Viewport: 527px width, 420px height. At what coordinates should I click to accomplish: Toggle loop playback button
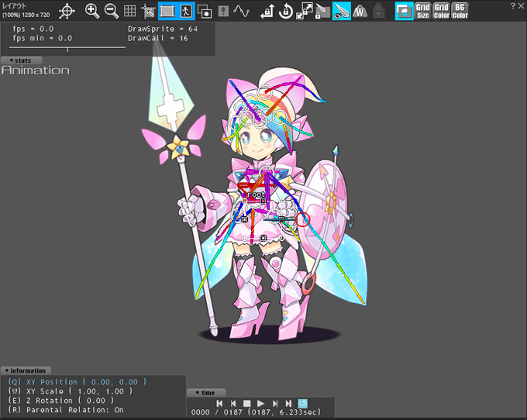(x=303, y=403)
